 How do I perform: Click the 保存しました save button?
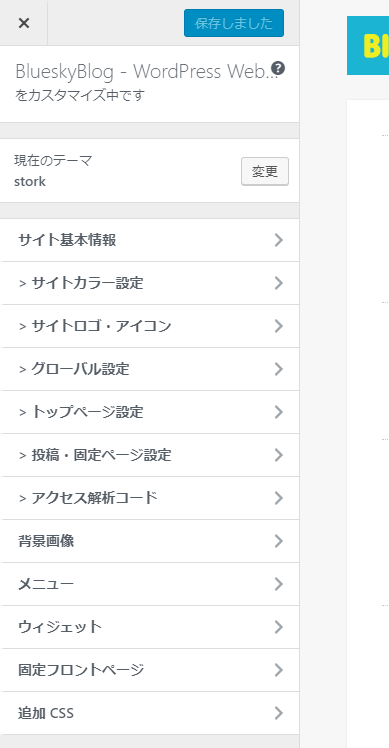click(234, 23)
